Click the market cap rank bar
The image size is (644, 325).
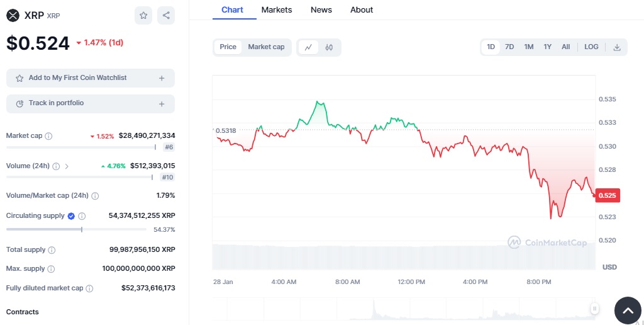pyautogui.click(x=81, y=147)
